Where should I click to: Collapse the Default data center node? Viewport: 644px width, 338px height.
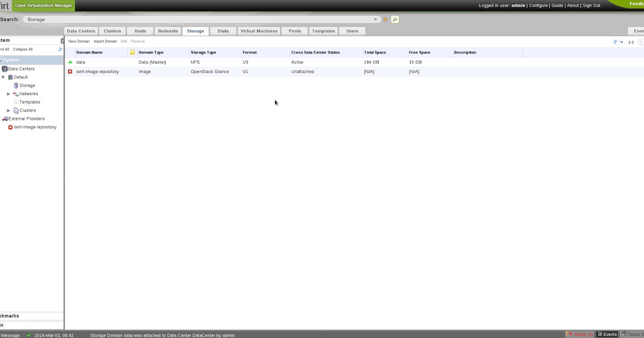click(3, 77)
